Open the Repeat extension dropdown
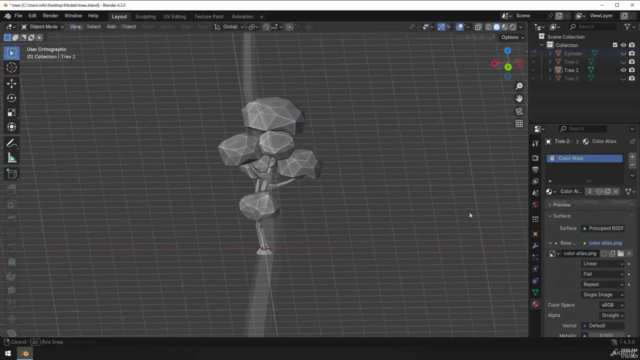Image resolution: width=640 pixels, height=360 pixels. (603, 284)
